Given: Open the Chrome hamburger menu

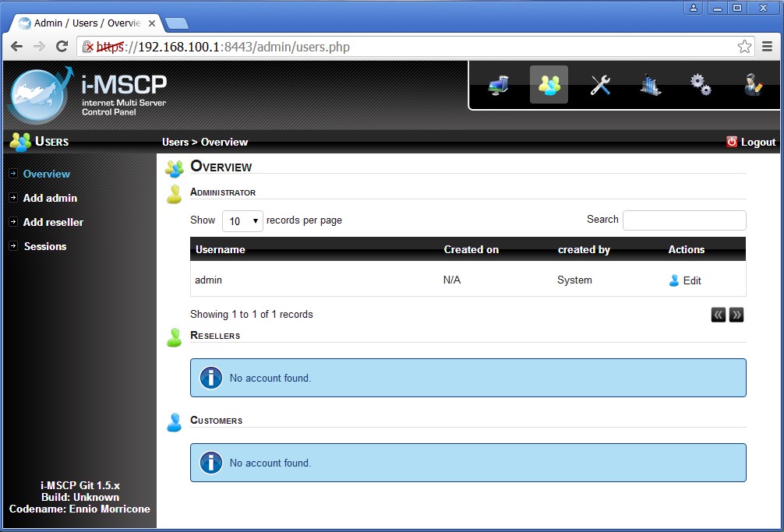Looking at the screenshot, I should [768, 47].
